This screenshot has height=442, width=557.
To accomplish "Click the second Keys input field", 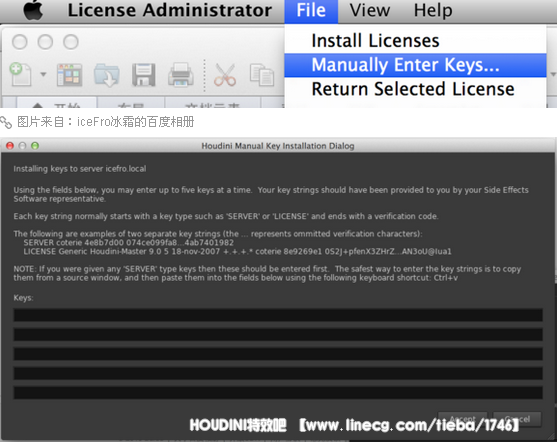I will [x=278, y=334].
